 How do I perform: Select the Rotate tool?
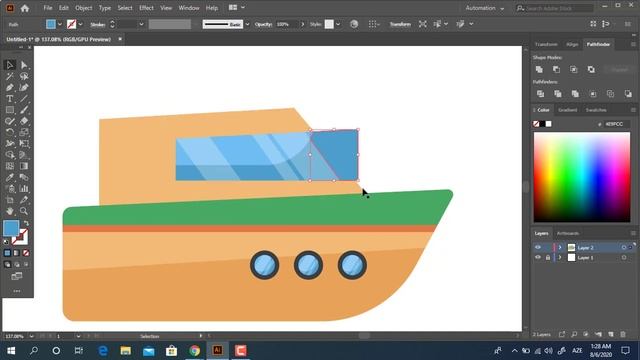click(10, 132)
